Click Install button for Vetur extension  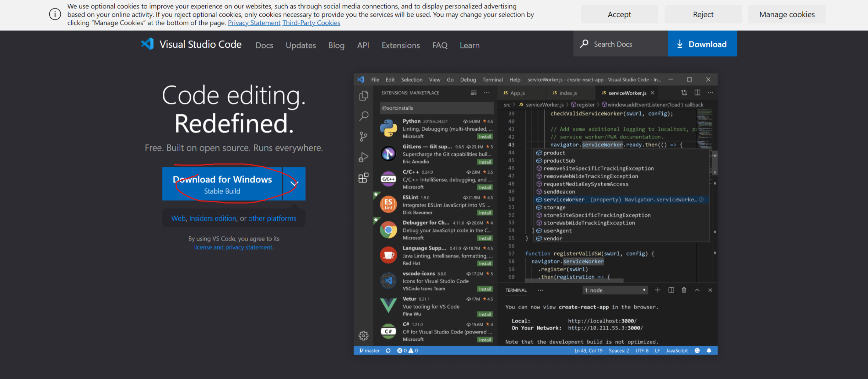485,314
